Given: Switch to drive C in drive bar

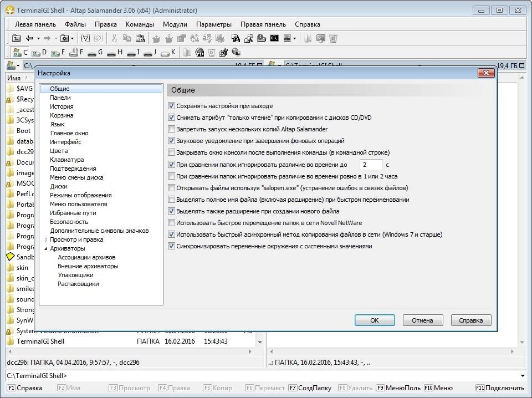Looking at the screenshot, I should click(x=19, y=52).
